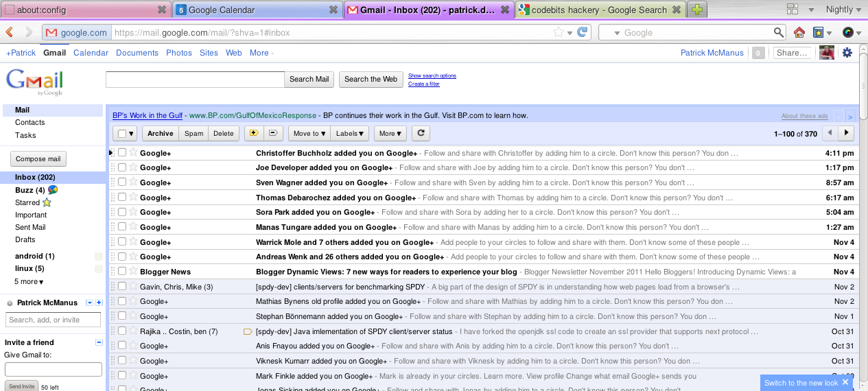Check the Warrick Mole message checkbox

122,241
